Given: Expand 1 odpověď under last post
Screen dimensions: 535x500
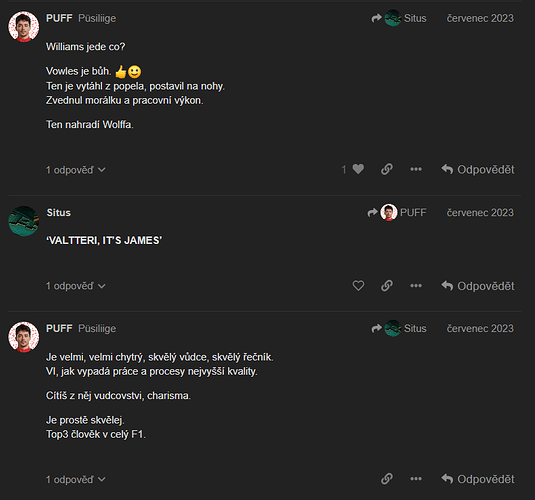Looking at the screenshot, I should (75, 479).
